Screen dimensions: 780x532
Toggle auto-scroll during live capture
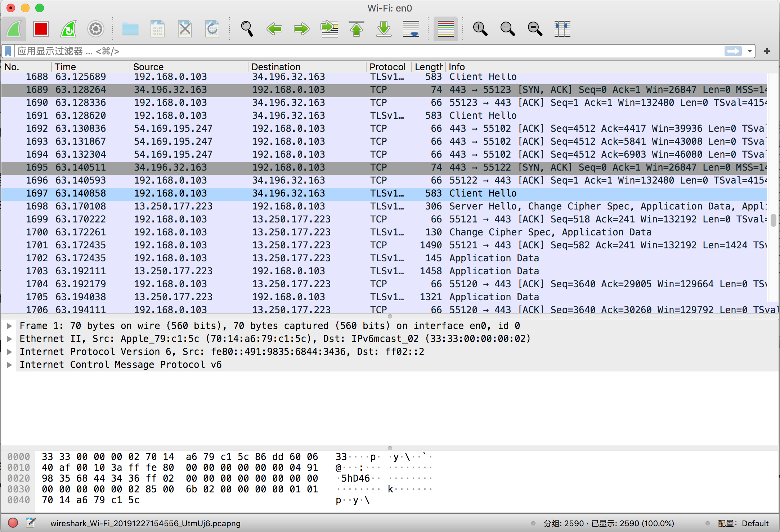[411, 29]
